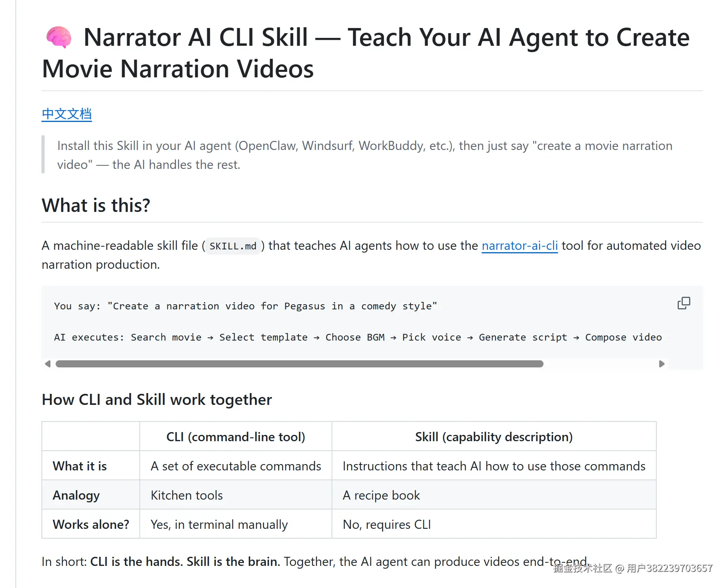727x588 pixels.
Task: Click the "Kitchen tools" table cell
Action: tap(236, 495)
